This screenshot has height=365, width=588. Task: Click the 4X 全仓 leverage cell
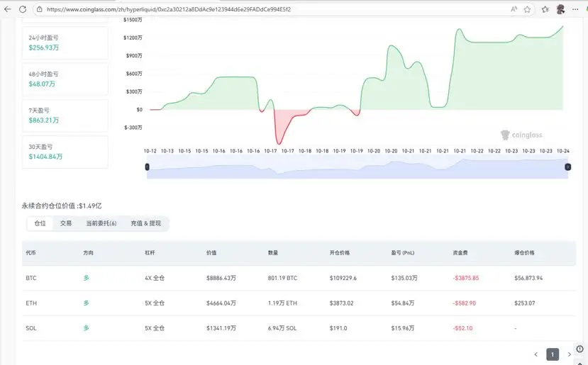coord(155,278)
